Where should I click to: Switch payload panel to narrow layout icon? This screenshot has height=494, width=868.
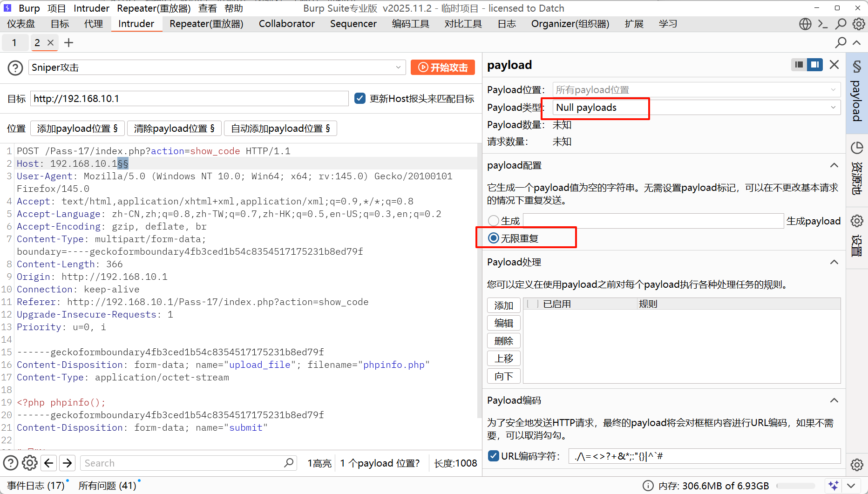click(x=799, y=65)
